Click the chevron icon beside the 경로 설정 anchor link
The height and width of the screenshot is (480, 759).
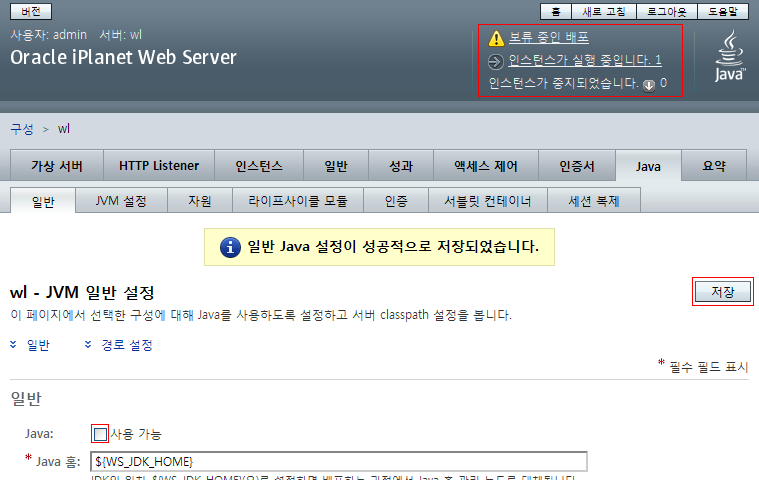click(88, 344)
